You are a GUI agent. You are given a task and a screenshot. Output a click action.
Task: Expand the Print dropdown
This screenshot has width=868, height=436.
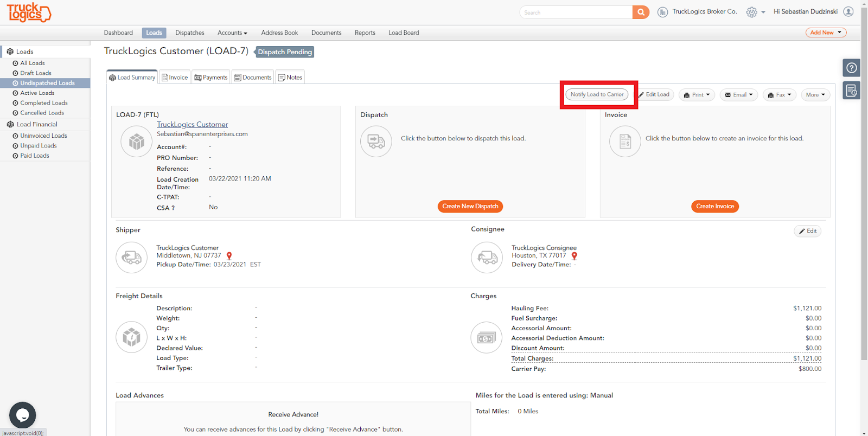coord(697,95)
